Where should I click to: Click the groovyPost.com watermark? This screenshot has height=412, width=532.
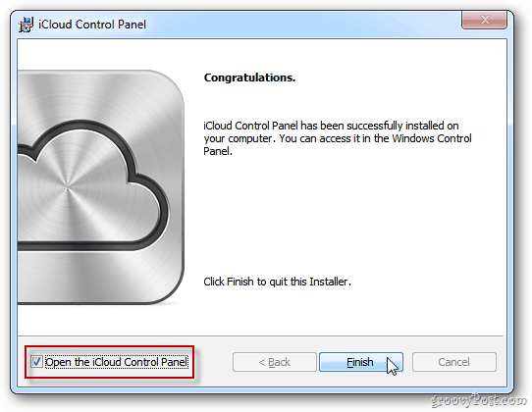[x=479, y=401]
